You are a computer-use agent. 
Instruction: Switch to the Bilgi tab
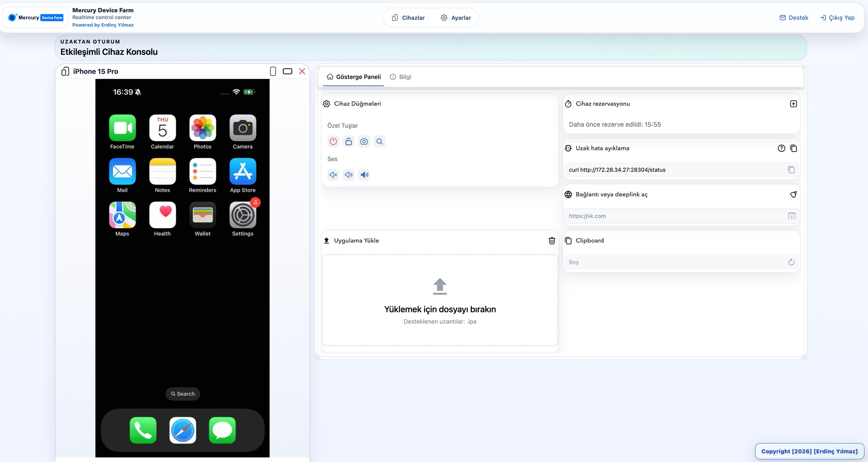(x=401, y=77)
